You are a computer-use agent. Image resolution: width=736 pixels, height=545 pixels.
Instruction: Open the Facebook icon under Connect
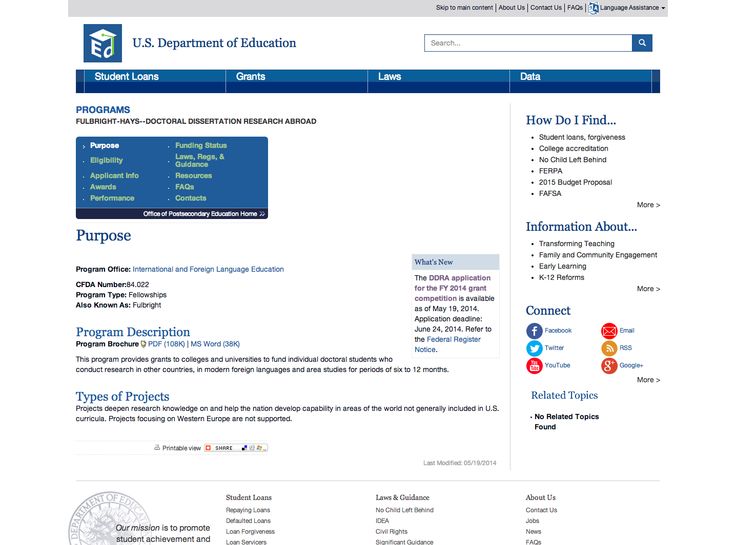click(534, 330)
